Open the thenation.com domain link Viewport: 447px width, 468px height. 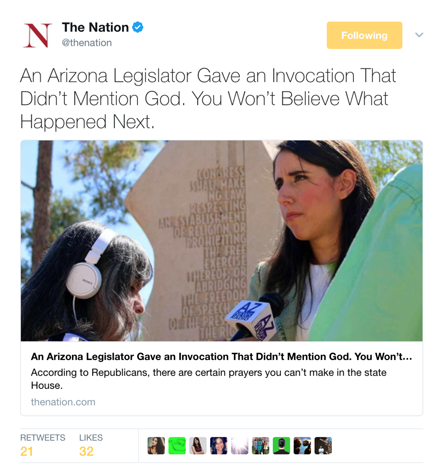[63, 402]
